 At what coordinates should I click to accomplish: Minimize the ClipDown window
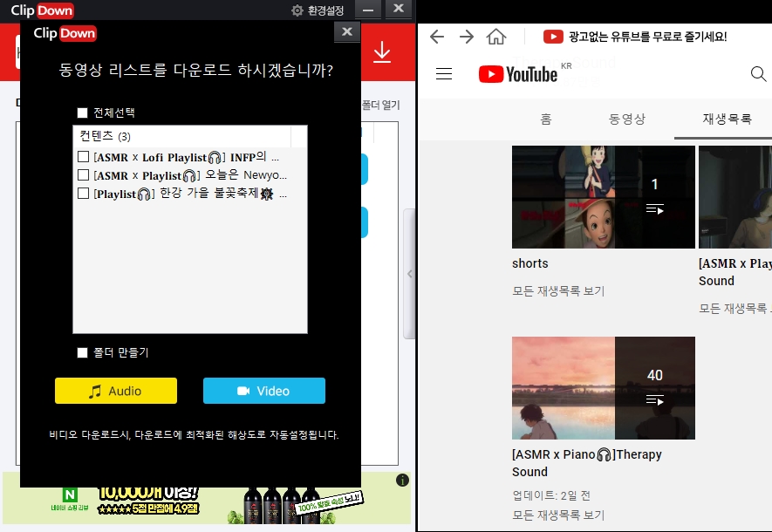pyautogui.click(x=368, y=10)
